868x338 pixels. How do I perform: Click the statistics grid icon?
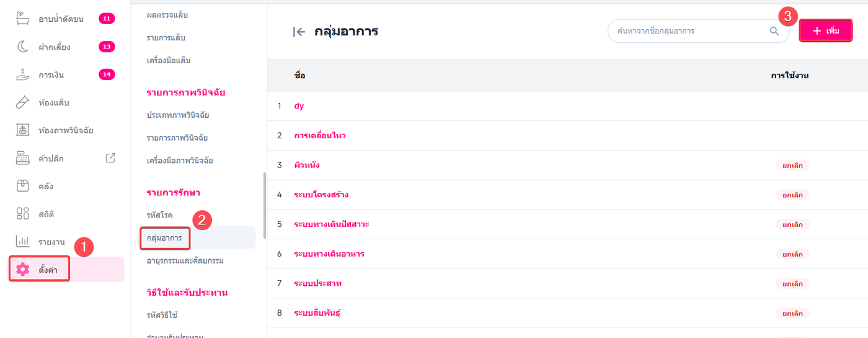22,214
